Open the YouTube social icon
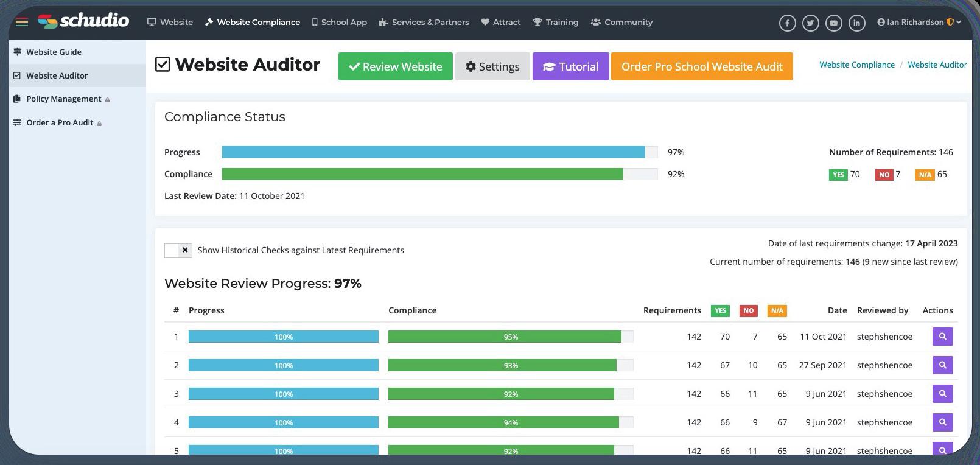This screenshot has height=465, width=980. [833, 23]
